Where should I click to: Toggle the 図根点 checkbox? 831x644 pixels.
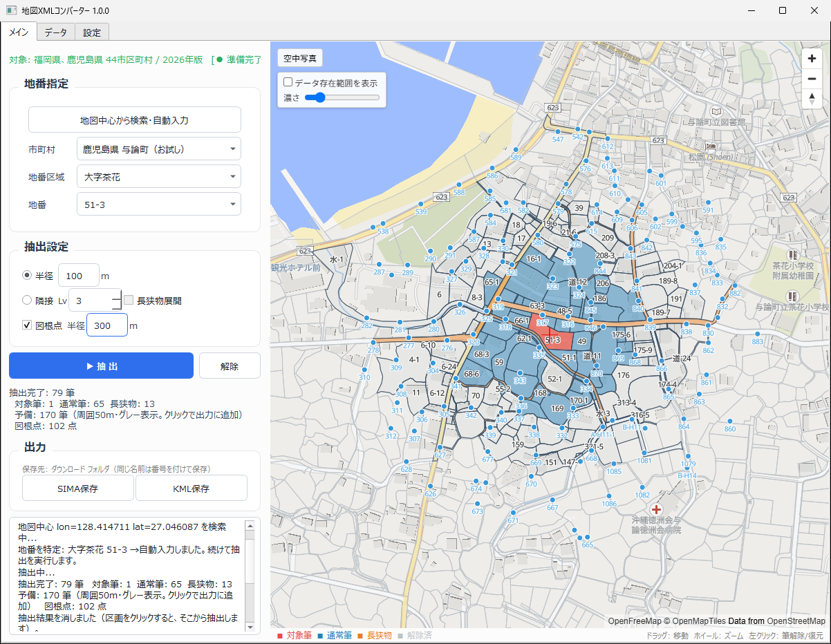(x=28, y=325)
